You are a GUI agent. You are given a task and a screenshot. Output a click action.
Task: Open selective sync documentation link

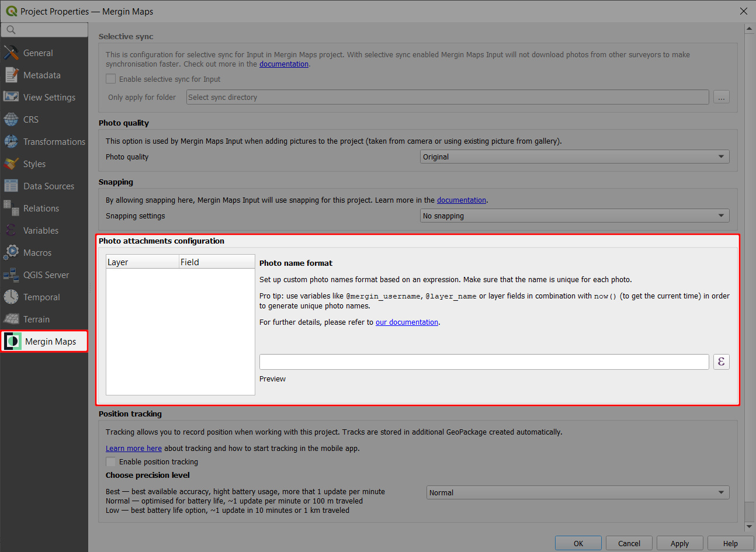click(284, 64)
